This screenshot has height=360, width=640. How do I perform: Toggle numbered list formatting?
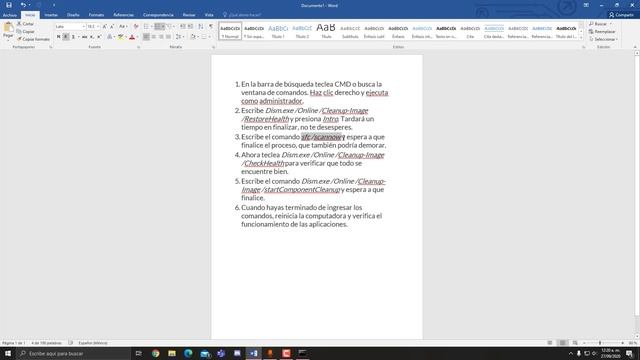click(158, 27)
